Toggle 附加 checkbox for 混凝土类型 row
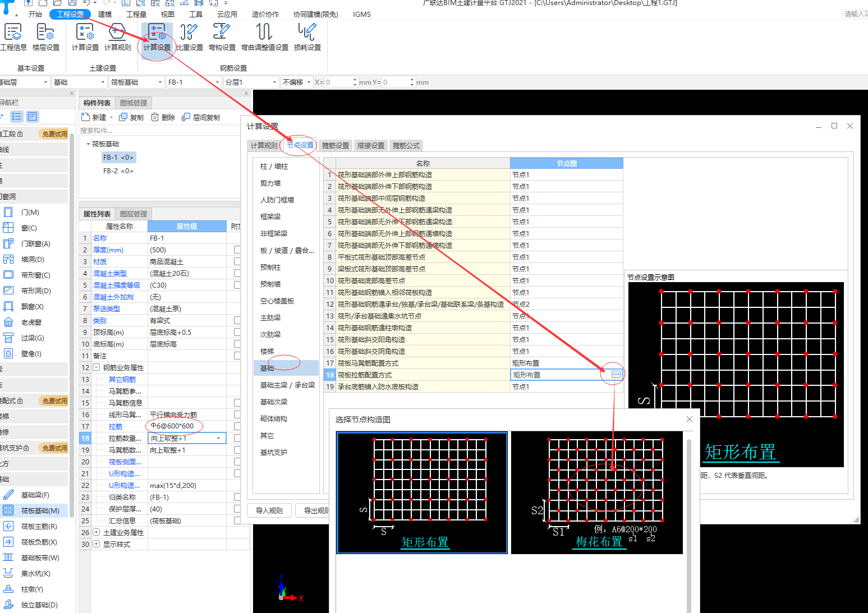 pyautogui.click(x=237, y=274)
